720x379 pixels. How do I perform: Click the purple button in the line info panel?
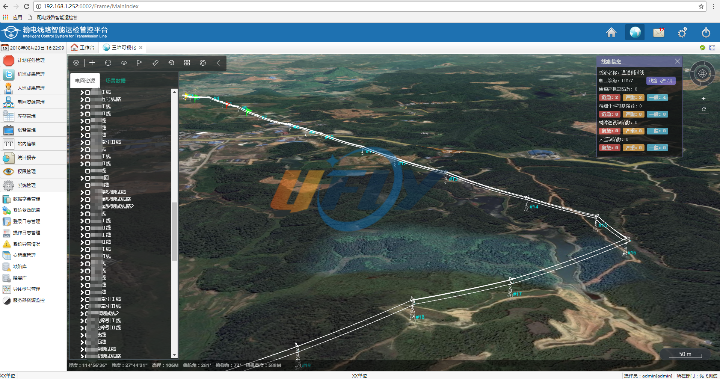pos(661,81)
